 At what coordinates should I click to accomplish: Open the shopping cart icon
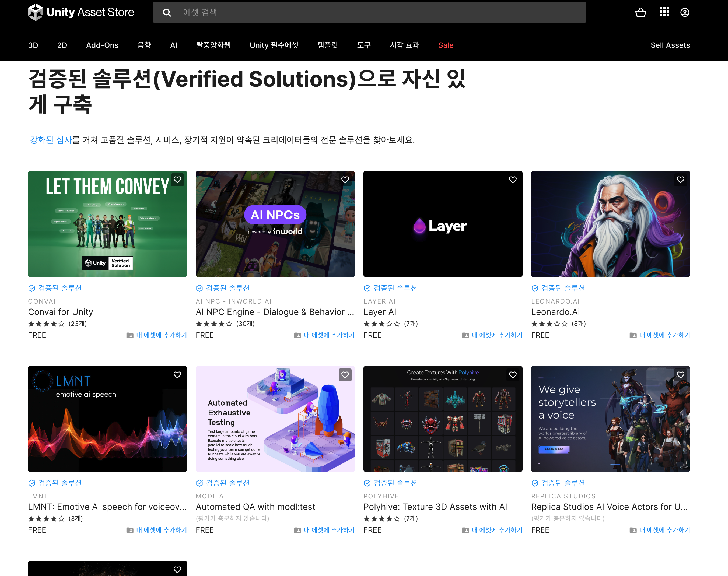coord(640,12)
